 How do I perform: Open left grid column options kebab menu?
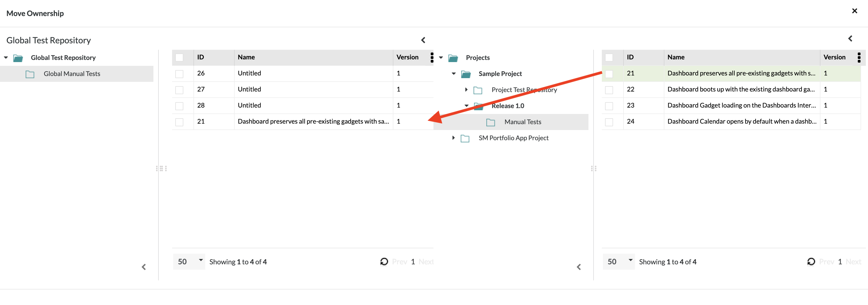(x=432, y=57)
